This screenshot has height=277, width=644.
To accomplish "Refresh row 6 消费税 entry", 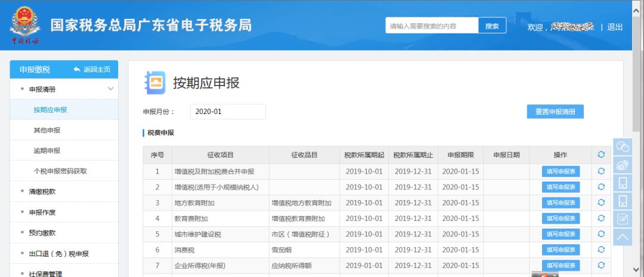I will [601, 250].
